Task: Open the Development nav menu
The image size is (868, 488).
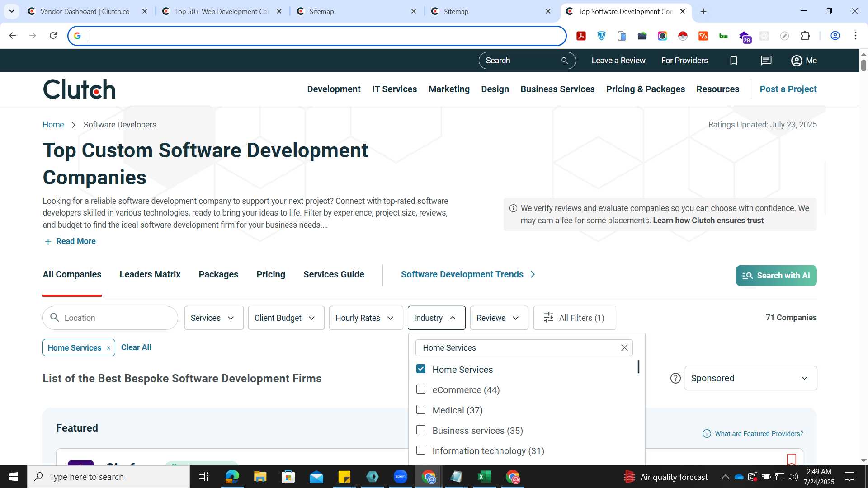Action: (x=334, y=89)
